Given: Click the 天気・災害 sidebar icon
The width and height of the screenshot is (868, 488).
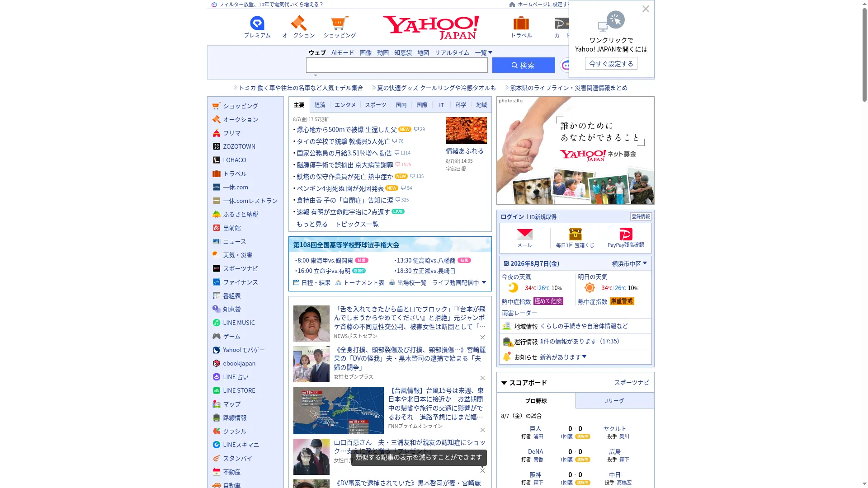Looking at the screenshot, I should (x=217, y=255).
